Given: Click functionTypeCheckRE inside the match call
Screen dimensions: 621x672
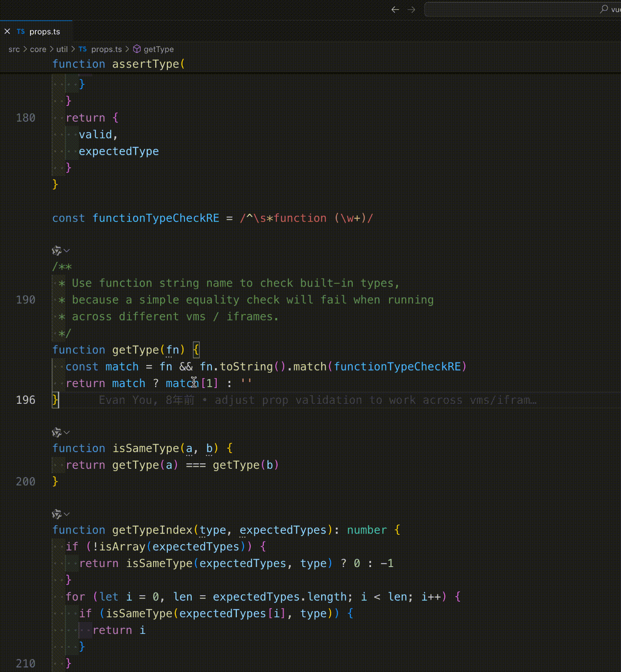Looking at the screenshot, I should 397,367.
